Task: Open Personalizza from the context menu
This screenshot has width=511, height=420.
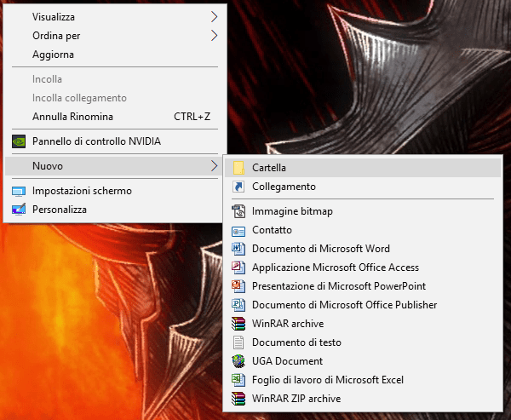Action: [60, 210]
